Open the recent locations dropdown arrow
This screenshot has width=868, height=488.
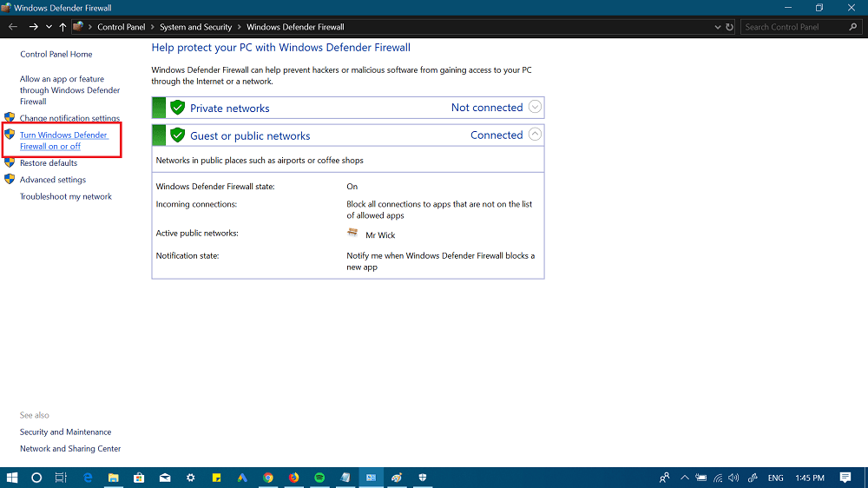pos(49,27)
